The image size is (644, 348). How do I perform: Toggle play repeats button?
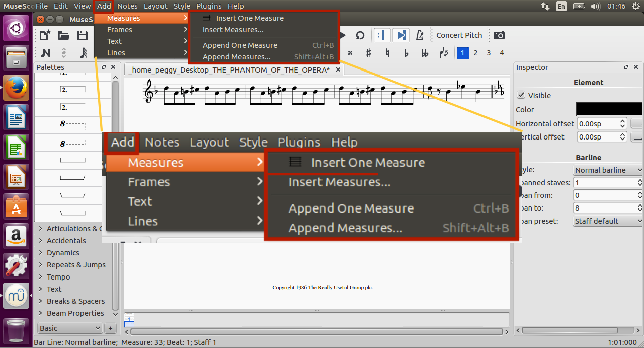(x=381, y=35)
